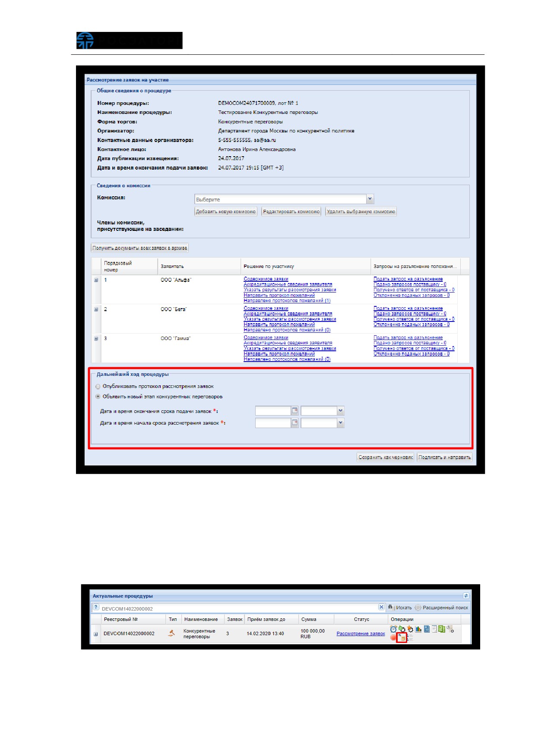535x756 pixels.
Task: Click Подписать и направить button
Action: (445, 457)
